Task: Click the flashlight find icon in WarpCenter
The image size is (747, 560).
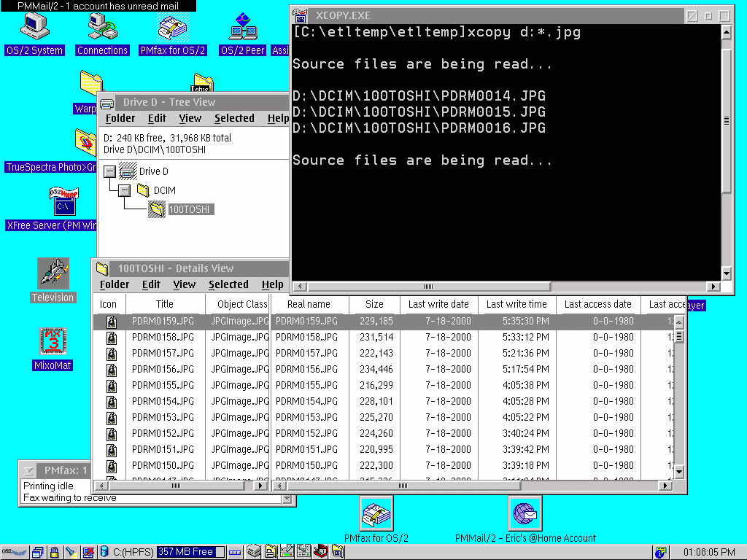Action: tap(71, 553)
